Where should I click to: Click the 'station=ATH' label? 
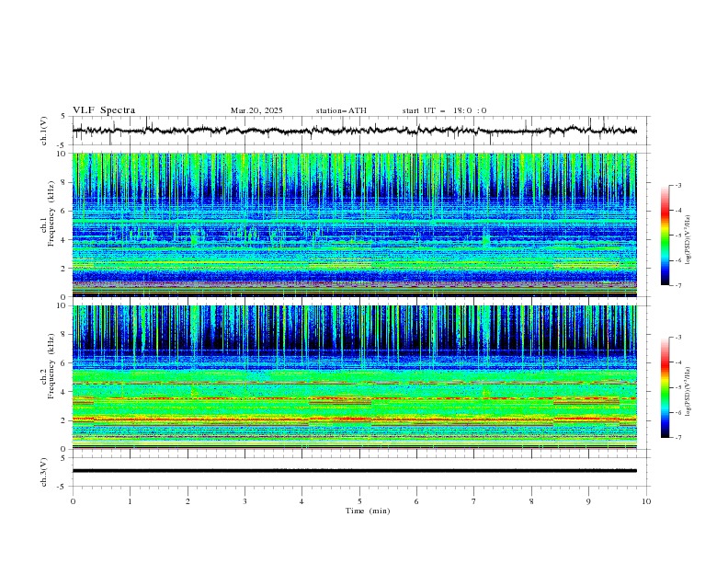click(341, 110)
